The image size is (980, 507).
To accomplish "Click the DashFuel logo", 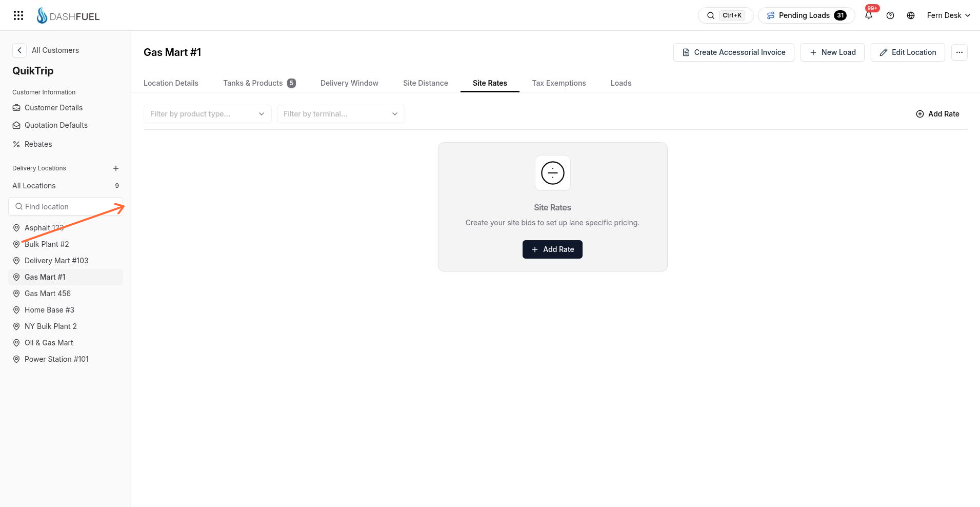I will (x=68, y=16).
